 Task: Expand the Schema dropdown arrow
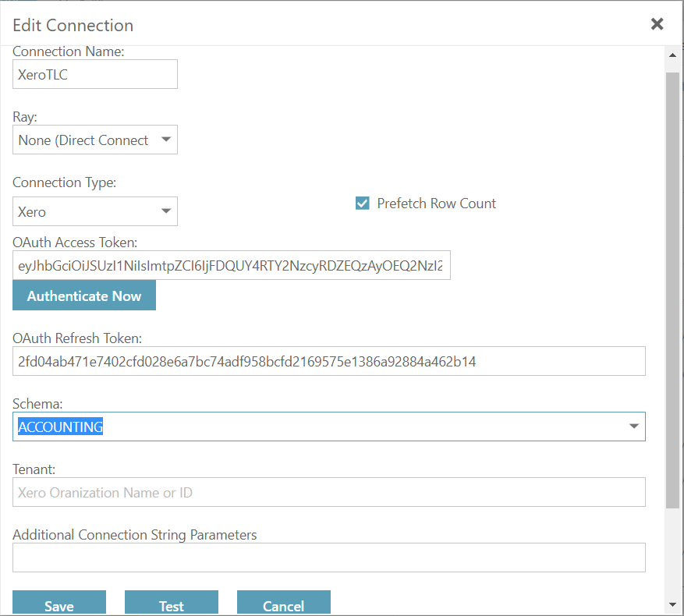(634, 427)
